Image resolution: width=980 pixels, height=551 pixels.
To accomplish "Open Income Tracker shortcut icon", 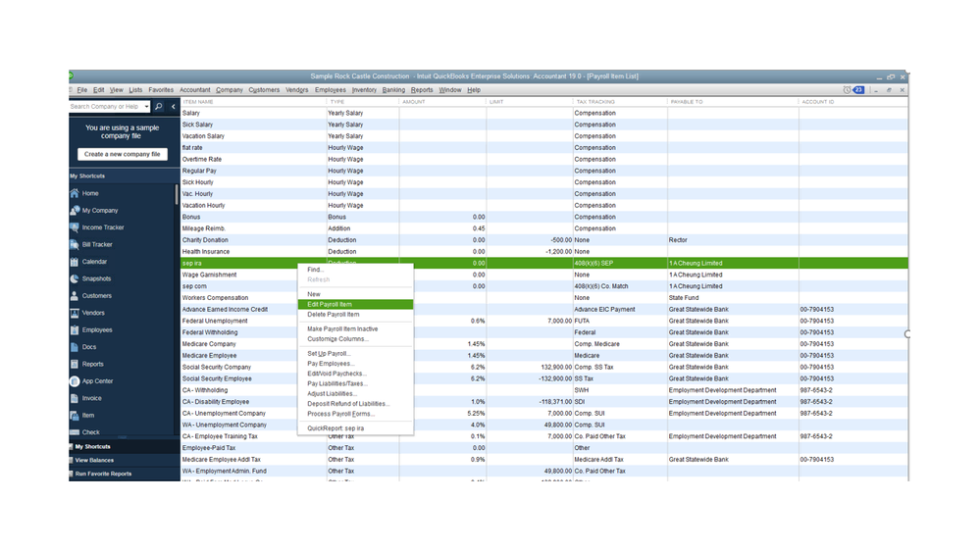I will click(75, 227).
